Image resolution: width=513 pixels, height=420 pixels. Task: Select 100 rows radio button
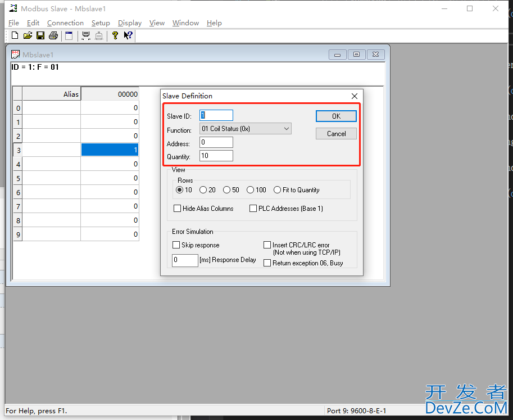pos(250,190)
